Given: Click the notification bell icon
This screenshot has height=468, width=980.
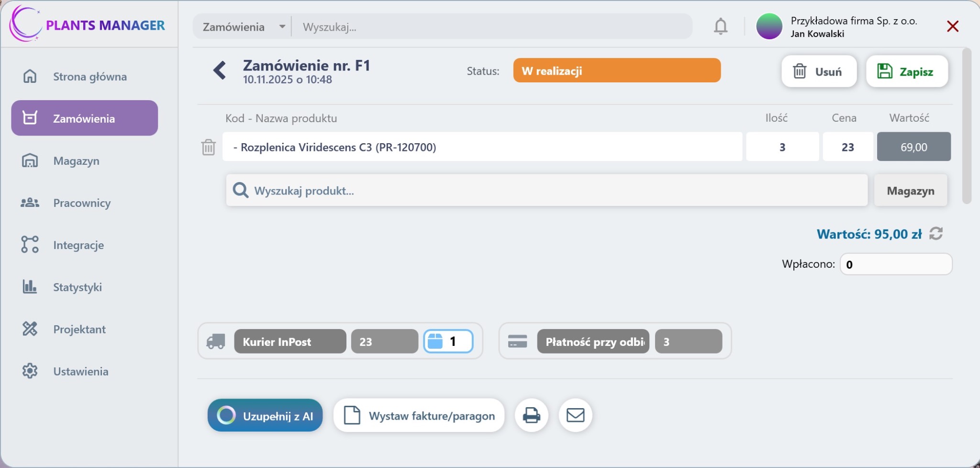Looking at the screenshot, I should tap(720, 26).
